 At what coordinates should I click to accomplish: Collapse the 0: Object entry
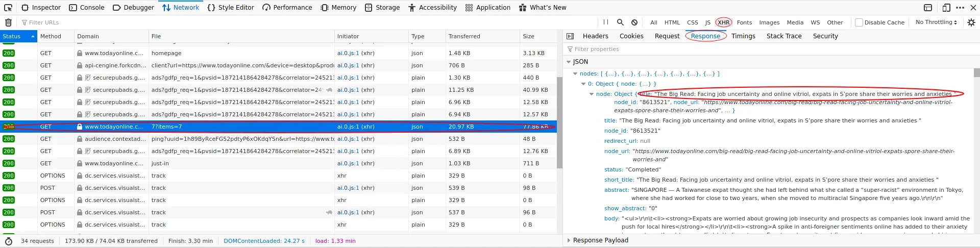tap(583, 84)
